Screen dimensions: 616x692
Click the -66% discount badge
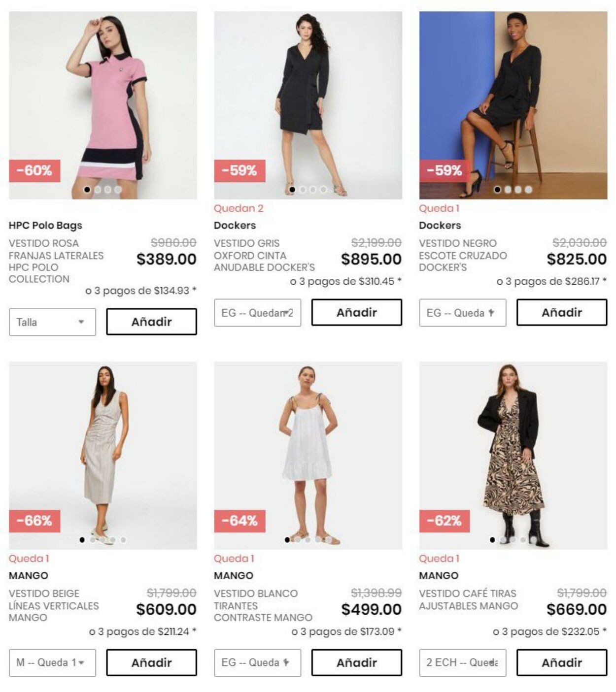(34, 521)
